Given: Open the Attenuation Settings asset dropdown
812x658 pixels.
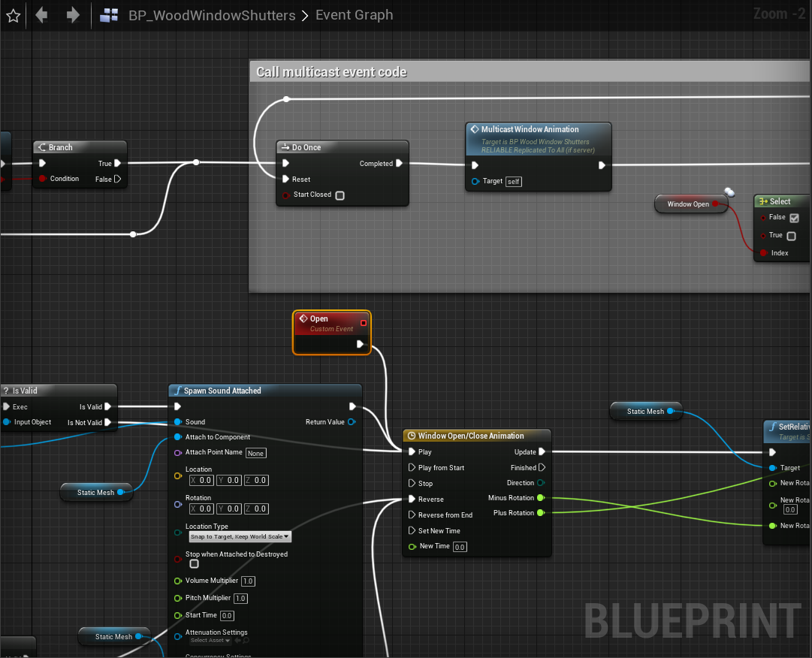Looking at the screenshot, I should click(210, 641).
